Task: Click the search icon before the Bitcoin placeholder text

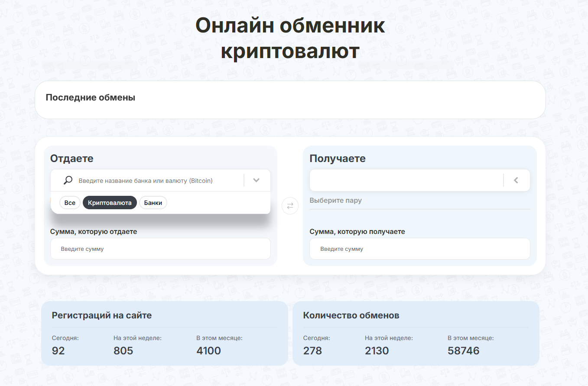Action: click(x=68, y=180)
